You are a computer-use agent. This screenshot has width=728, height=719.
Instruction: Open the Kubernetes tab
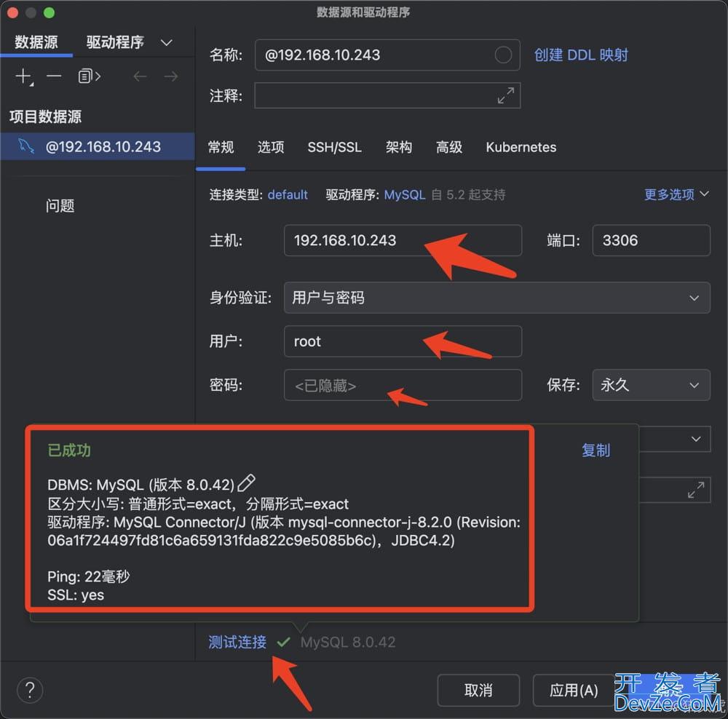pos(521,147)
